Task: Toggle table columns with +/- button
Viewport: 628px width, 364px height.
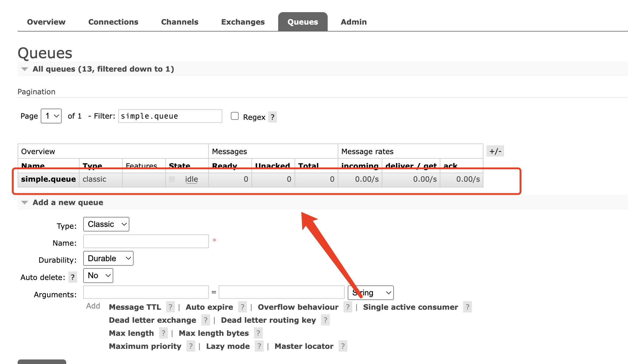Action: click(495, 151)
